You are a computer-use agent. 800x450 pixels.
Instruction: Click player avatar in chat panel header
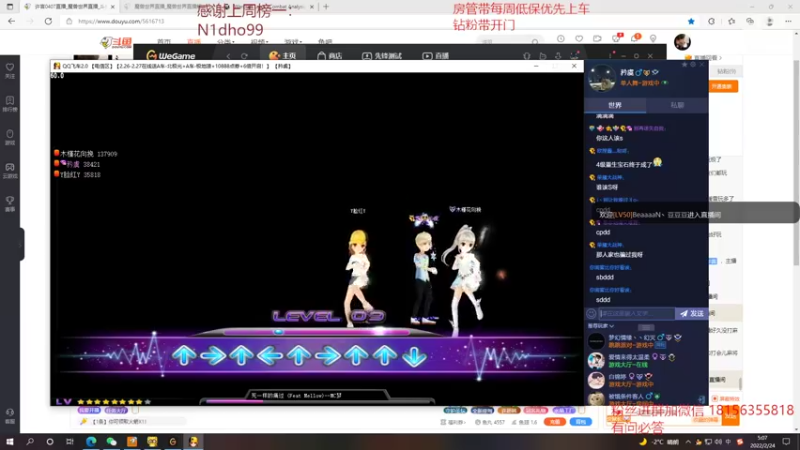[x=602, y=78]
